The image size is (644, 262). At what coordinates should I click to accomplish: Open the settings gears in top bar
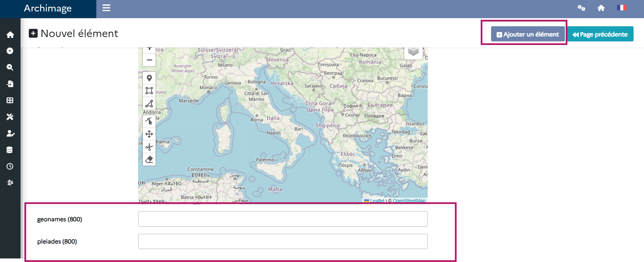[581, 8]
